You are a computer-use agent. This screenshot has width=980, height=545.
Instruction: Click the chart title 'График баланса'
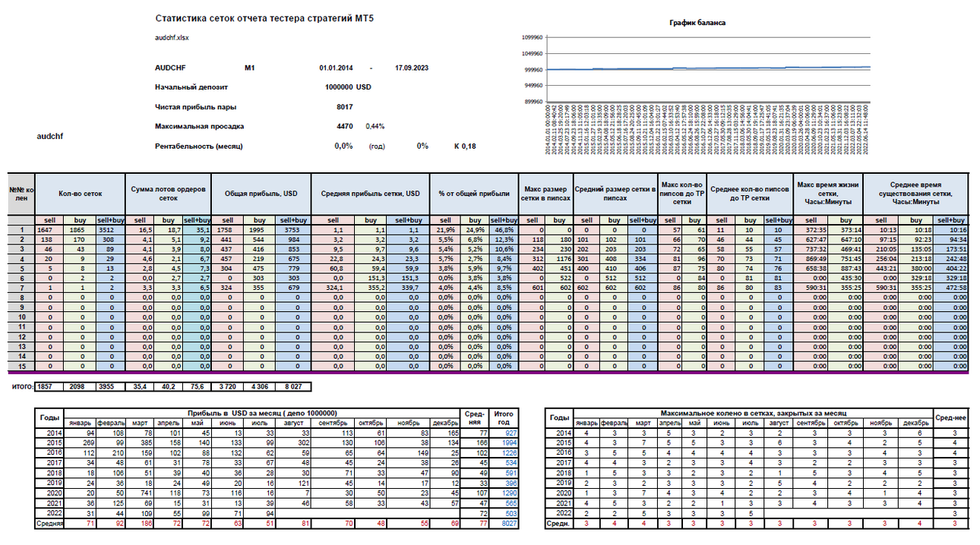[x=697, y=23]
